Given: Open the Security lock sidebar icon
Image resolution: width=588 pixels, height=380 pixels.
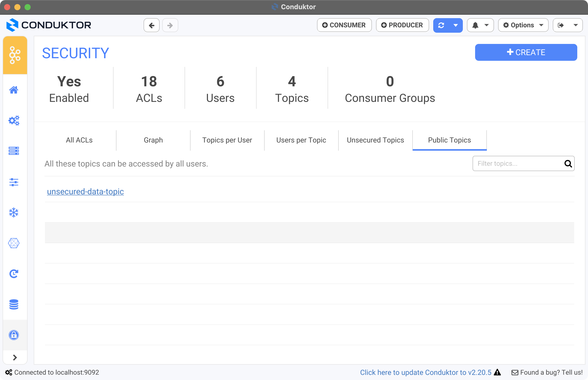Looking at the screenshot, I should [14, 335].
